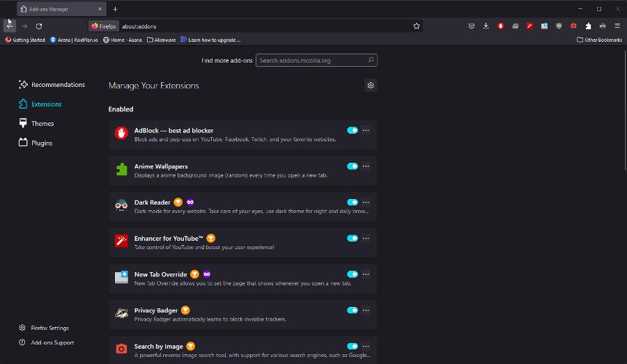This screenshot has height=364, width=627.
Task: Switch off Enhancer for YouTube toggle
Action: tap(353, 238)
